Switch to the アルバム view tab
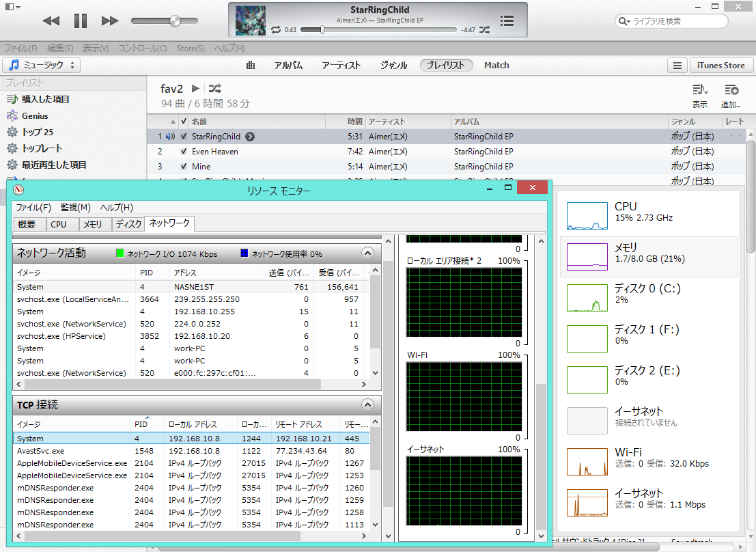This screenshot has height=552, width=756. (x=288, y=65)
